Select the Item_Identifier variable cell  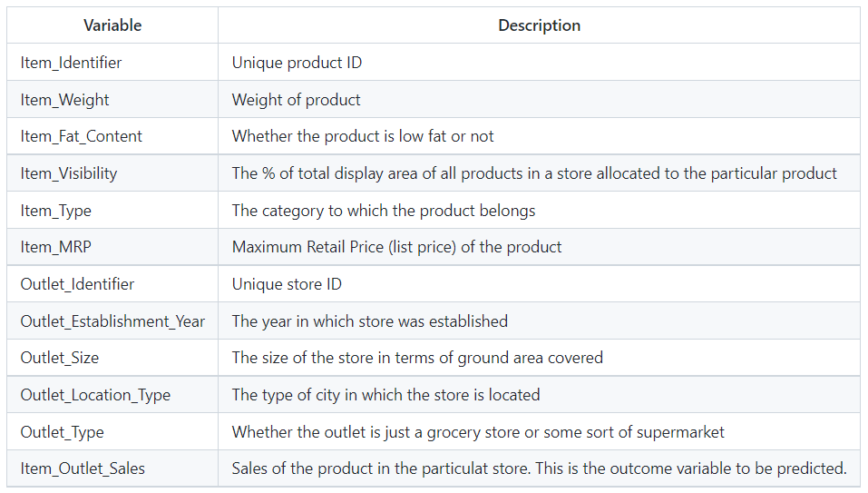pyautogui.click(x=112, y=62)
